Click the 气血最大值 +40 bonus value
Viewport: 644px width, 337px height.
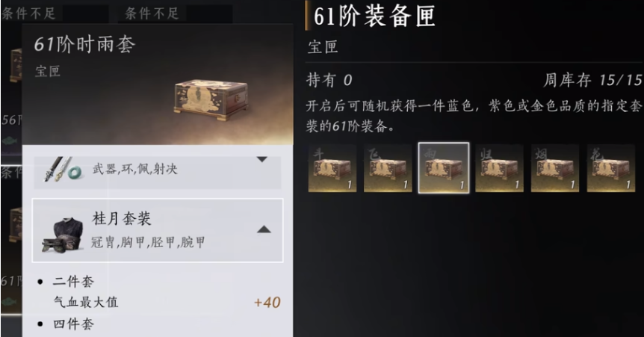[267, 303]
